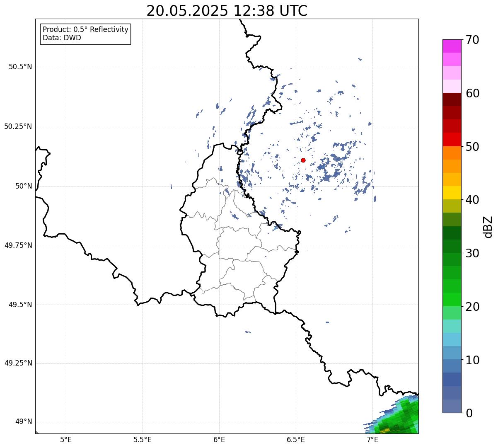Click the 6.5°E longitude label
Viewport: 498px width, 448px height.
(x=296, y=439)
